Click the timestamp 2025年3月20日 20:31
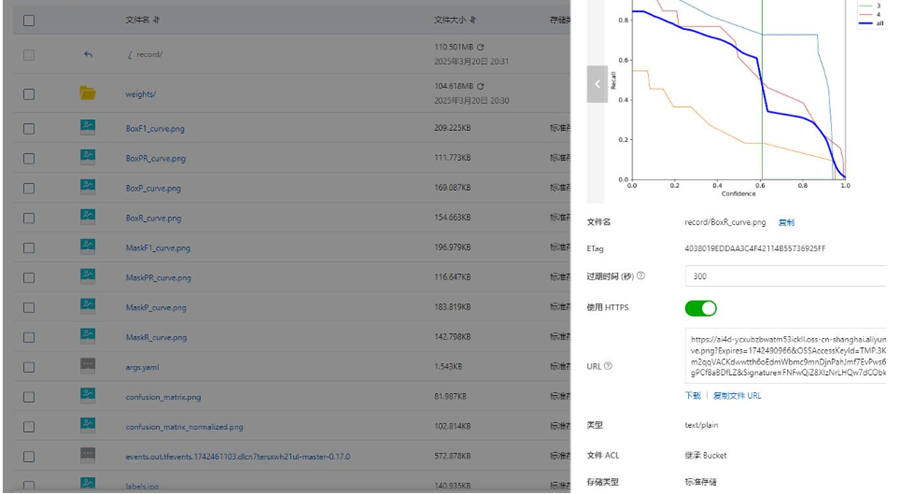Image resolution: width=900 pixels, height=494 pixels. (471, 61)
